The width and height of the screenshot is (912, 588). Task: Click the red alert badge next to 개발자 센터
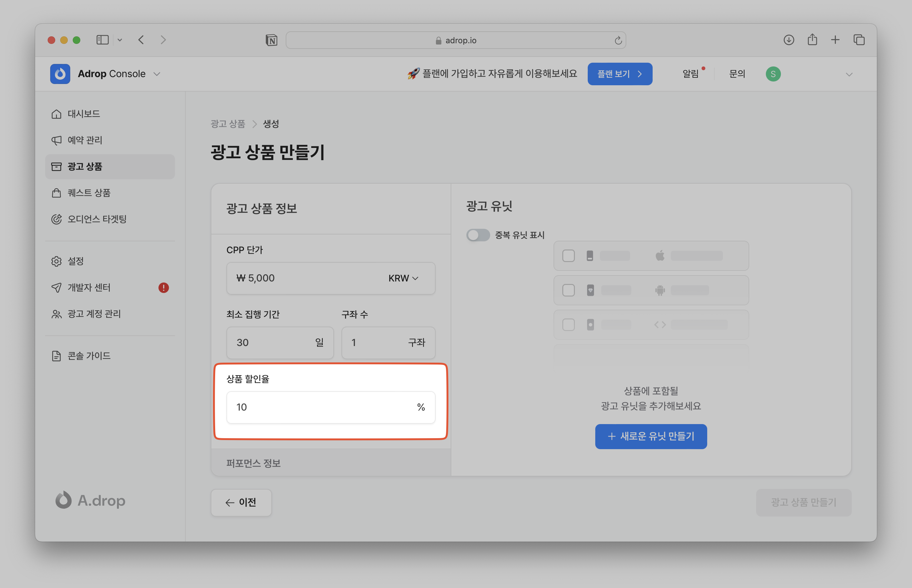tap(163, 287)
